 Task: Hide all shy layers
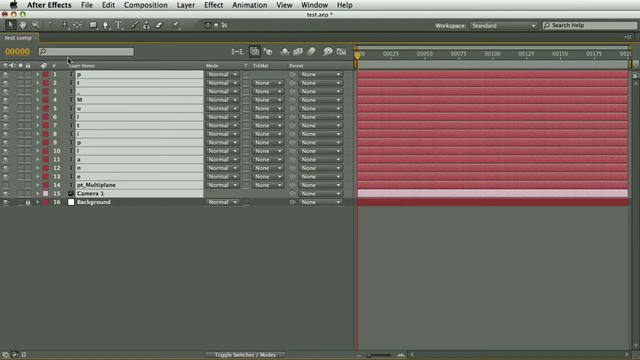(x=285, y=51)
